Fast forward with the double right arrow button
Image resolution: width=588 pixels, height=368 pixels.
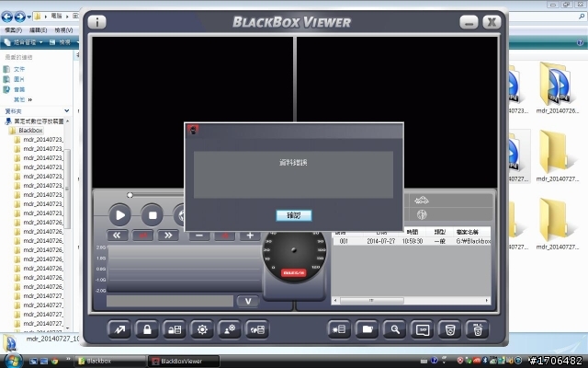click(x=168, y=236)
